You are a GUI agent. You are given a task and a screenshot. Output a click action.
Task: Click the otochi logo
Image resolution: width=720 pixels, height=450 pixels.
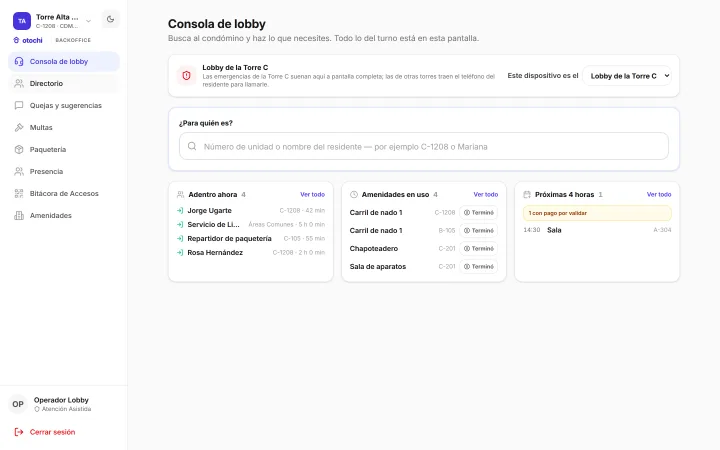tap(28, 40)
